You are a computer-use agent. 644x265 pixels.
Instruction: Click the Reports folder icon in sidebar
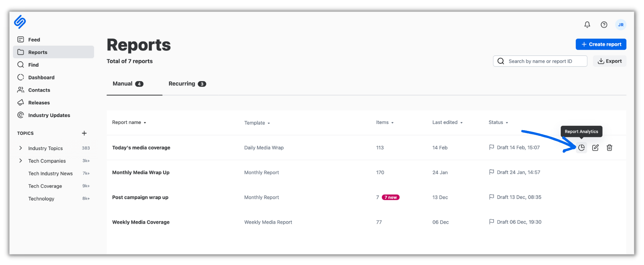pyautogui.click(x=21, y=52)
